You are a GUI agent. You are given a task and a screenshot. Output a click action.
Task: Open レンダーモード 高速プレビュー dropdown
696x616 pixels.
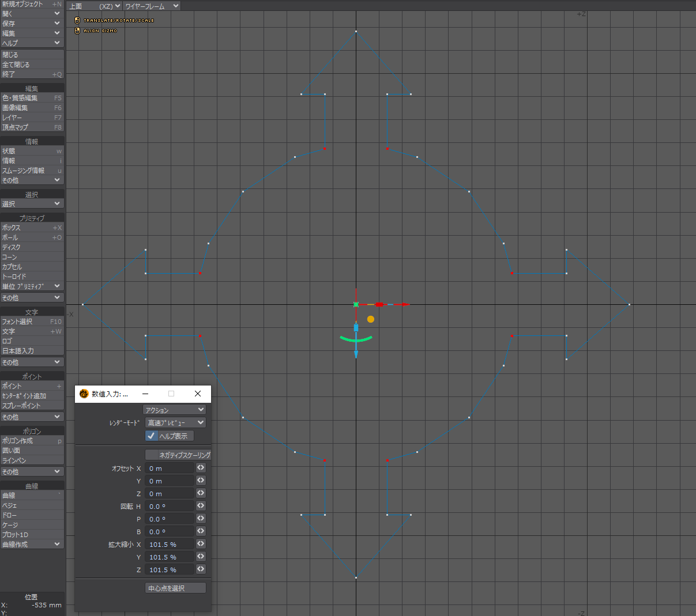click(175, 422)
